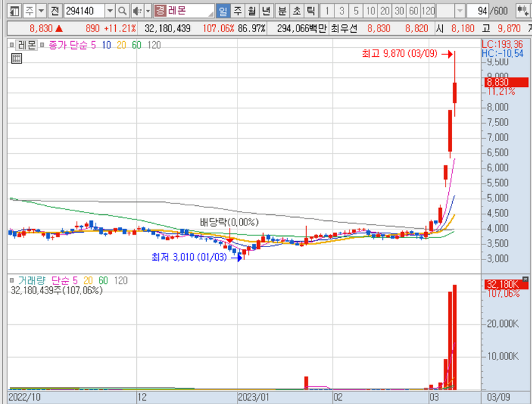Click the 레몬 chart legend label

pos(27,44)
